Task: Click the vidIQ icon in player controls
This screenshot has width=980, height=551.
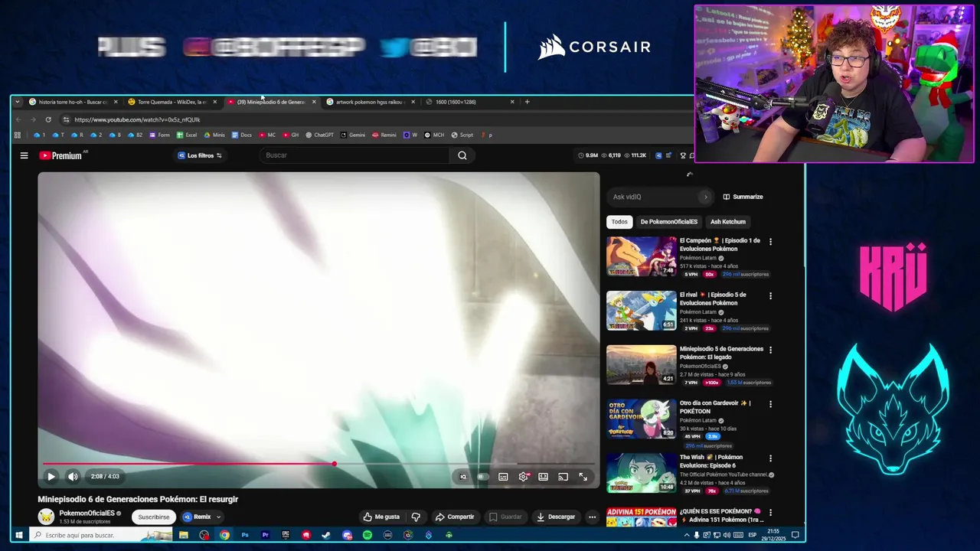Action: pos(462,476)
